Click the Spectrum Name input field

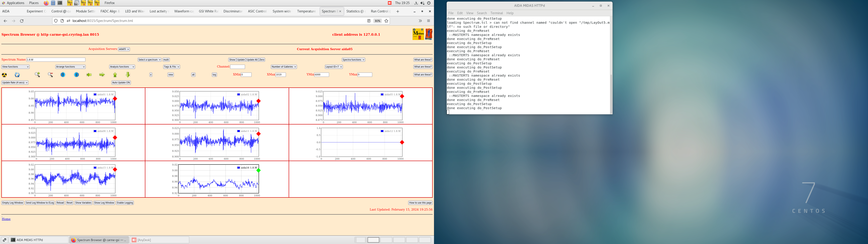click(x=56, y=60)
